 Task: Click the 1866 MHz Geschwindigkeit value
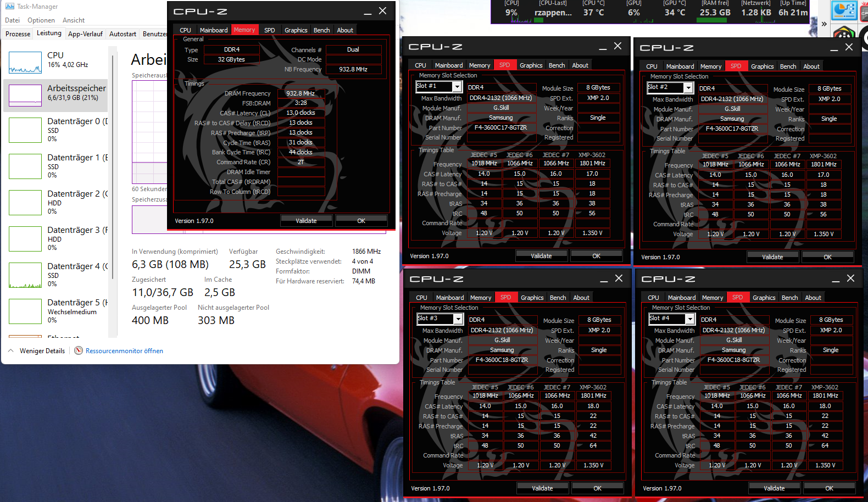pyautogui.click(x=366, y=252)
